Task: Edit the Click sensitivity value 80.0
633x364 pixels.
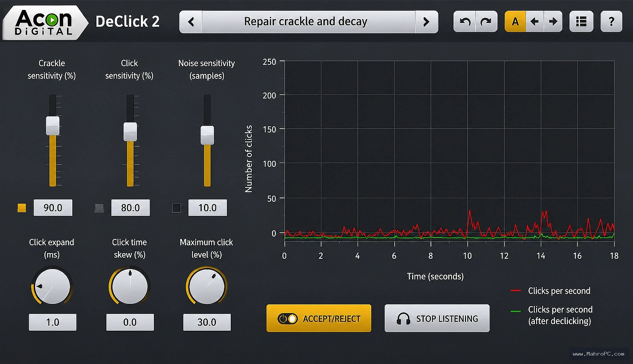Action: tap(131, 208)
